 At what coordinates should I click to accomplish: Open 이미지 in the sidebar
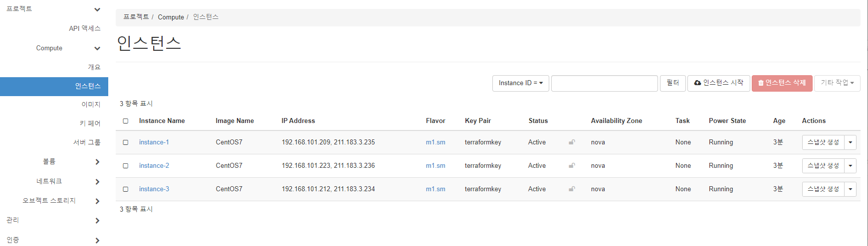coord(91,105)
